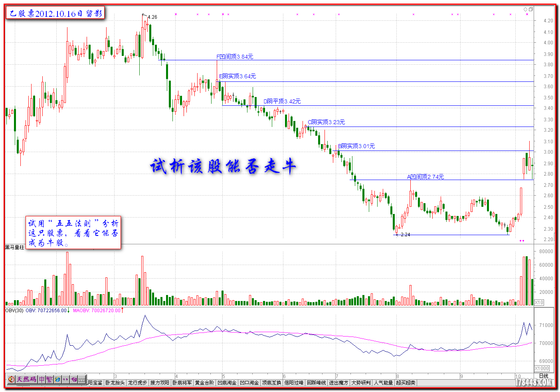Click the month 8 marker on time axis
Viewport: 560px width, 392px height.
[x=398, y=376]
